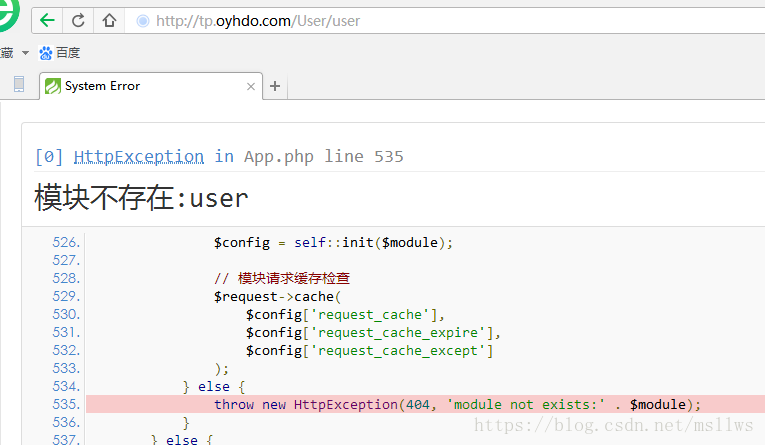Viewport: 765px width, 445px height.
Task: Open the 百度 bookmark
Action: click(68, 53)
